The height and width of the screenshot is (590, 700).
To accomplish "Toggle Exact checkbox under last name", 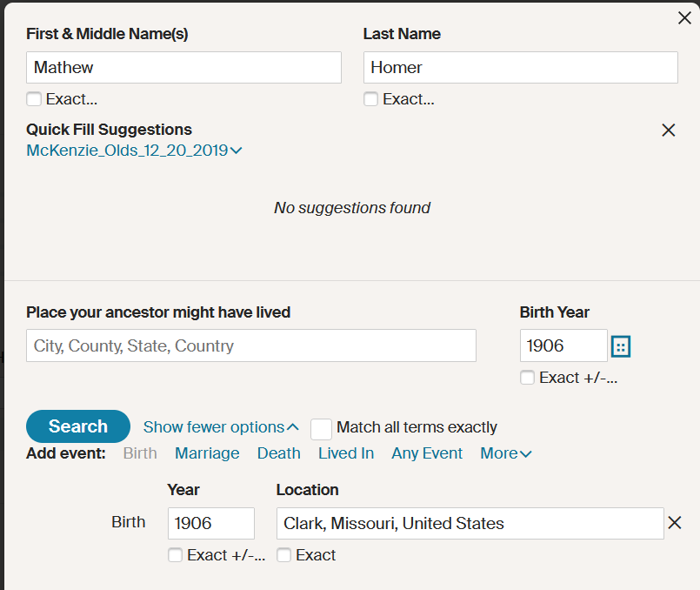I will pos(370,99).
